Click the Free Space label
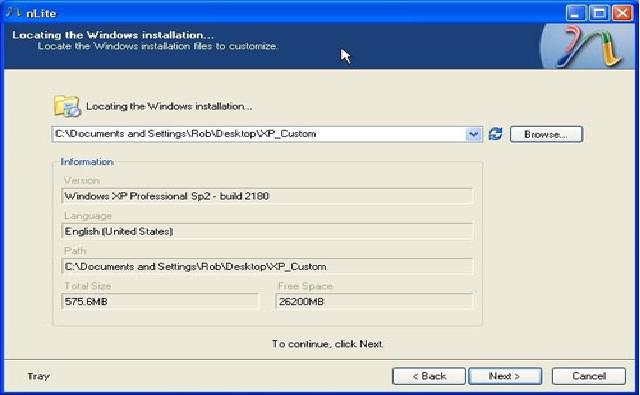The height and width of the screenshot is (395, 640). [x=305, y=286]
